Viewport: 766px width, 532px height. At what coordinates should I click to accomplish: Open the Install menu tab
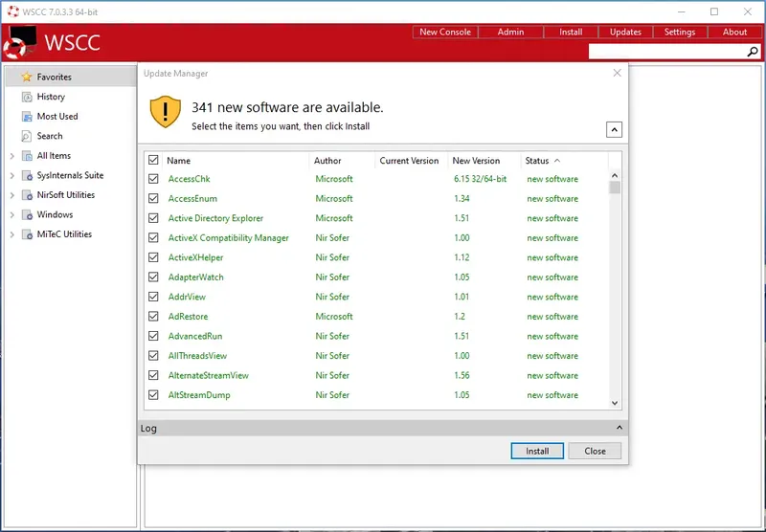click(x=571, y=33)
